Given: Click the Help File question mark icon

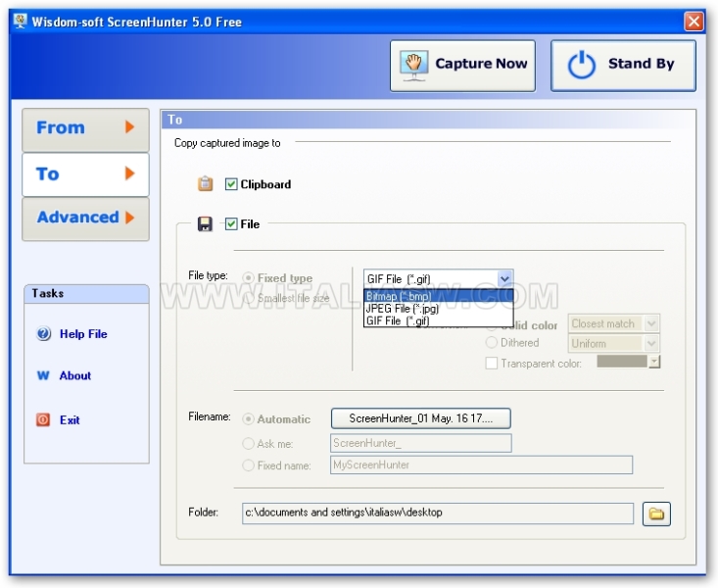Looking at the screenshot, I should tap(43, 333).
